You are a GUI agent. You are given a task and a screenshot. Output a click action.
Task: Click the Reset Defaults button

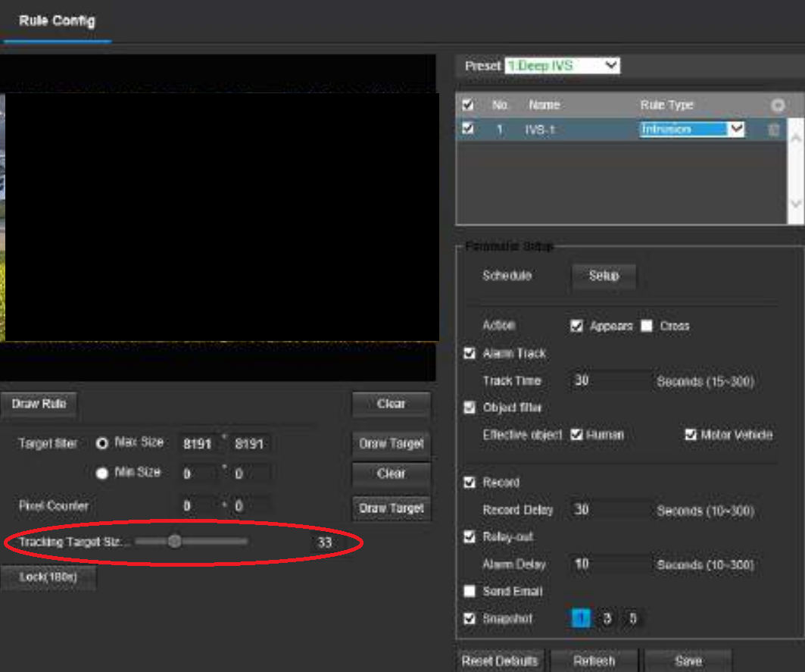(500, 661)
